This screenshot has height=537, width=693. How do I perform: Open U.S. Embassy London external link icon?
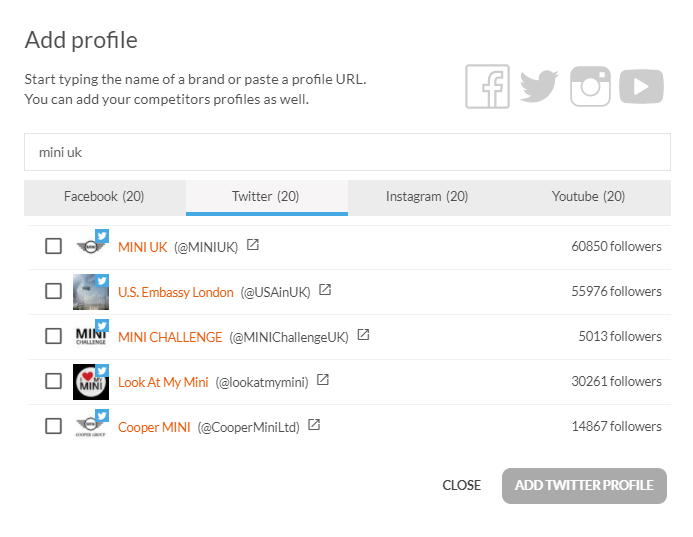pos(325,290)
